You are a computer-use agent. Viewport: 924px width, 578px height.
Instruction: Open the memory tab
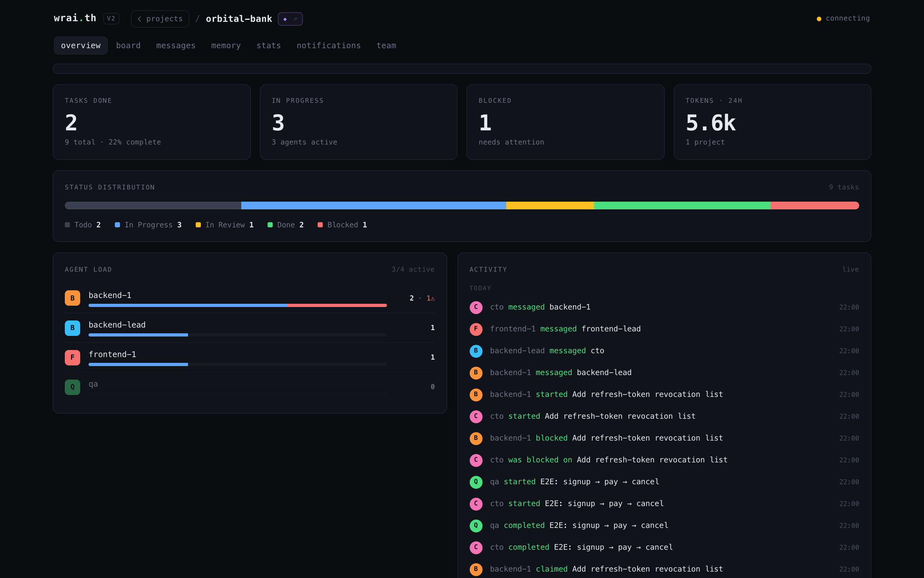(x=226, y=46)
